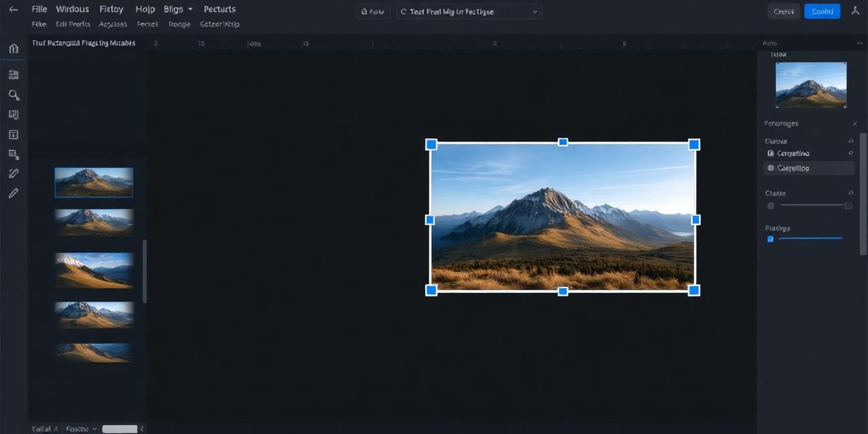The width and height of the screenshot is (868, 434).
Task: Select the Pencil tool at sidebar bottom
Action: point(14,193)
